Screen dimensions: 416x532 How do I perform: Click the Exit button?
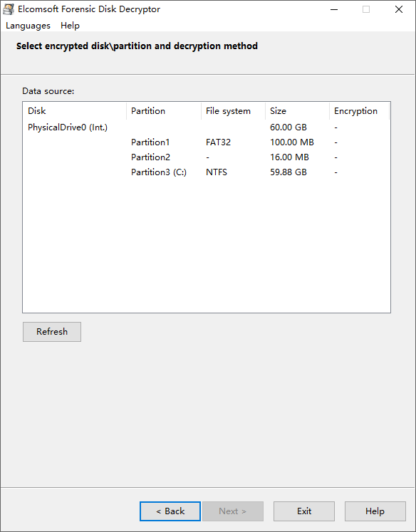(304, 511)
